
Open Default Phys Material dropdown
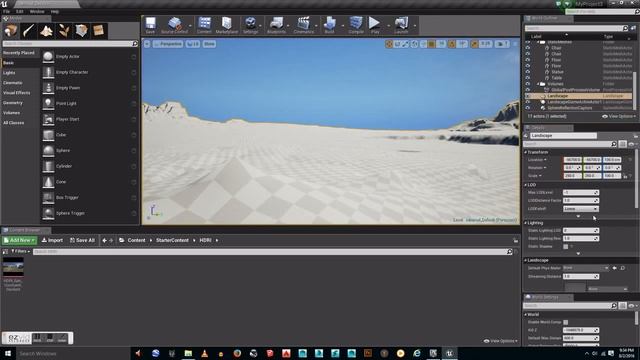pos(585,268)
